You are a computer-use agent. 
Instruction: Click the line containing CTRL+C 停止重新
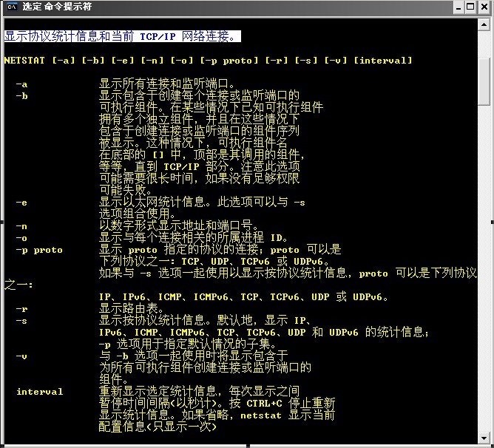click(x=217, y=403)
